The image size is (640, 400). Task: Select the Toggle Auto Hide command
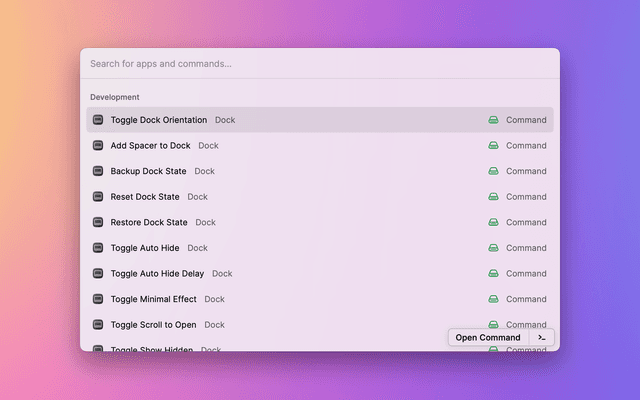pyautogui.click(x=145, y=248)
